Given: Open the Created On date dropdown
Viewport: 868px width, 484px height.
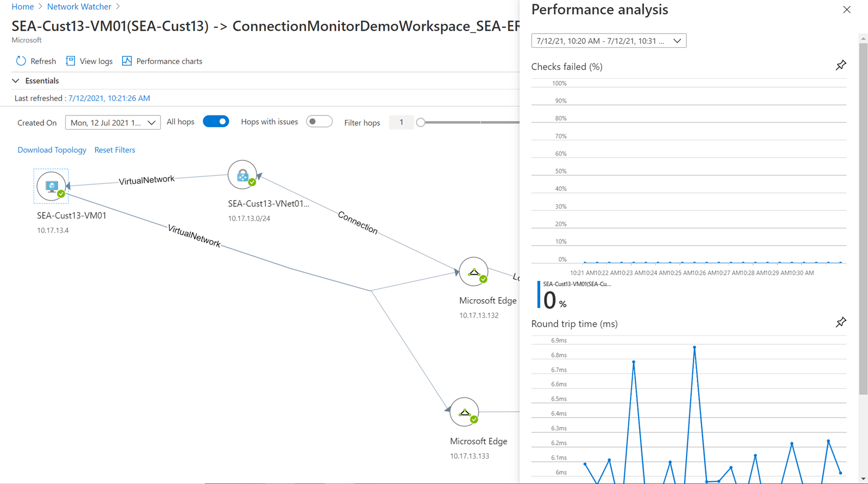Looking at the screenshot, I should tap(112, 122).
